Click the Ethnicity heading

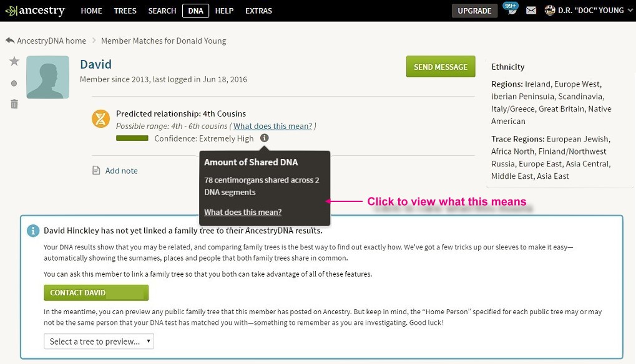pyautogui.click(x=508, y=67)
